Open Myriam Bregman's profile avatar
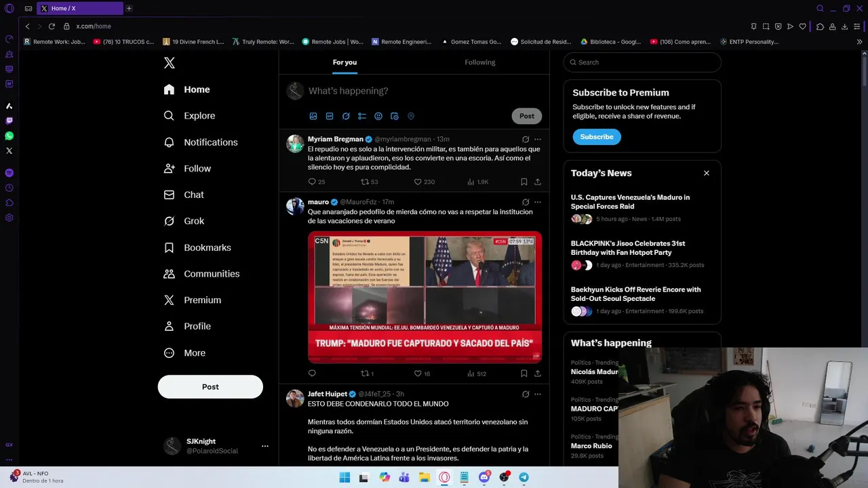868x488 pixels. [x=295, y=144]
